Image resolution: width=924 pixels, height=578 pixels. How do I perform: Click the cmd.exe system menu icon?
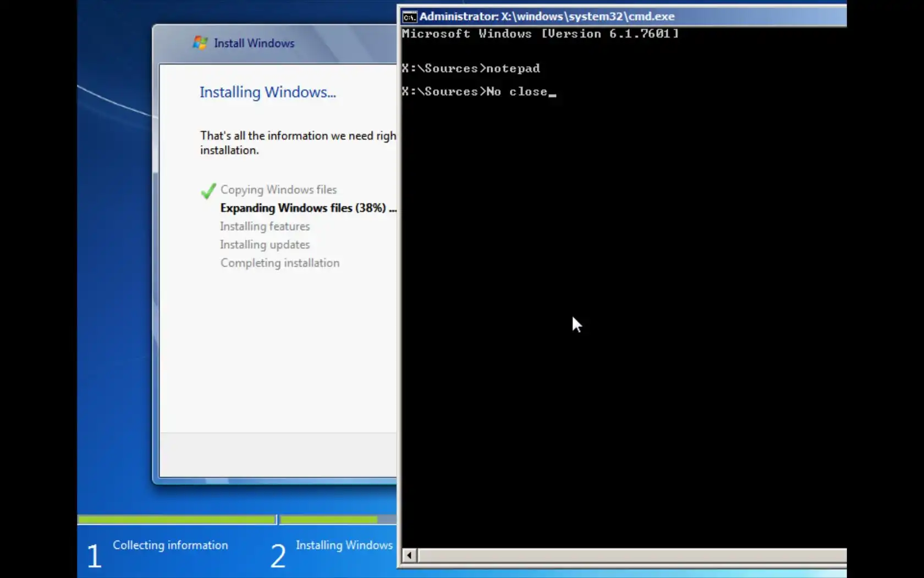(409, 17)
